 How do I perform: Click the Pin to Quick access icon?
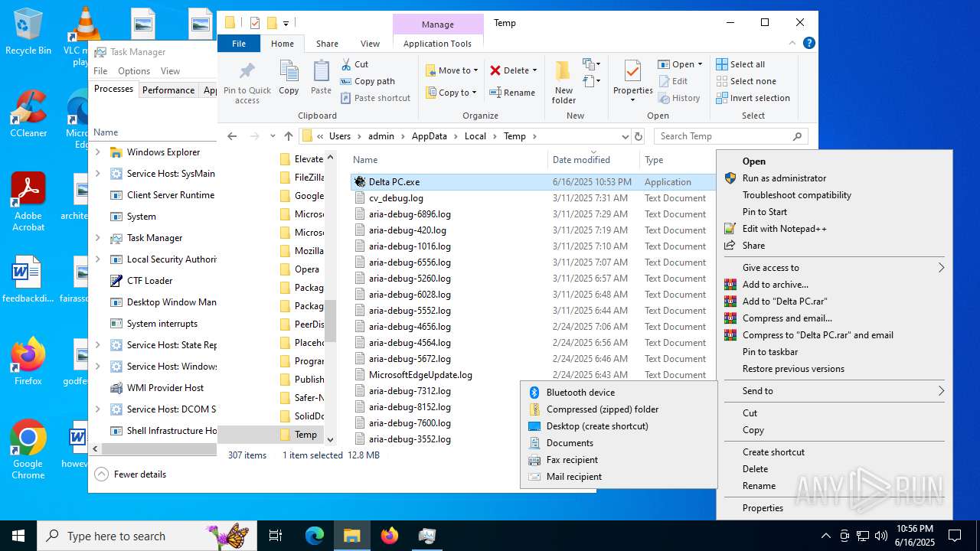point(247,72)
